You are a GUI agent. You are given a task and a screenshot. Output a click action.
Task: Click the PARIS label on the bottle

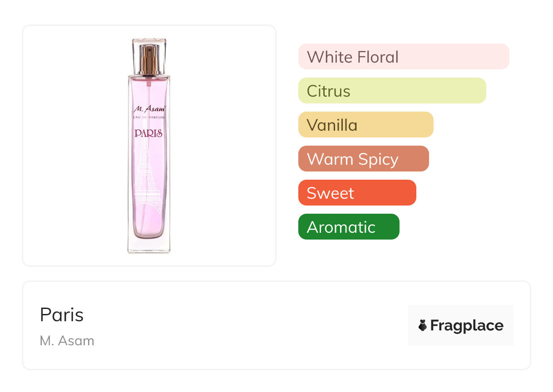point(148,133)
